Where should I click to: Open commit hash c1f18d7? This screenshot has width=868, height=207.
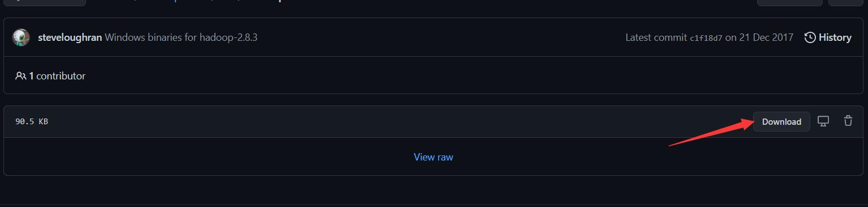click(x=706, y=38)
